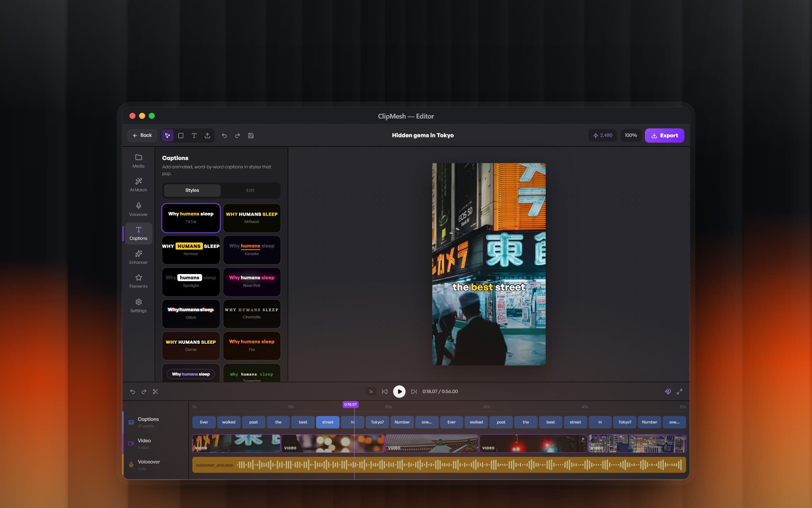Choose the Karaoke caption style
The image size is (812, 508).
tap(252, 250)
